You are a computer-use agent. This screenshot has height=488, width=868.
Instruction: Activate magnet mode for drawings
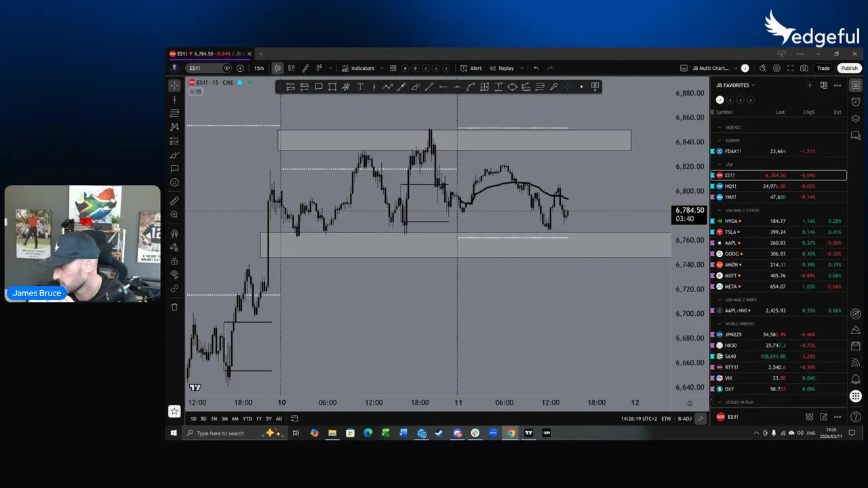(x=174, y=233)
